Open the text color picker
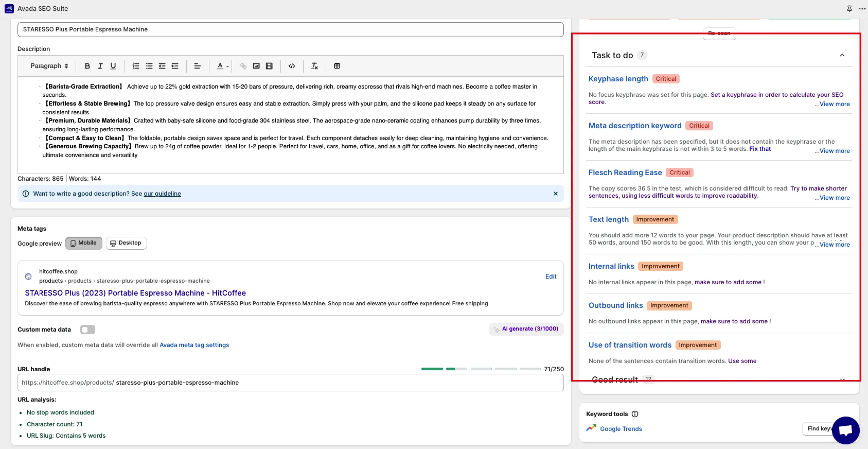 pos(223,66)
